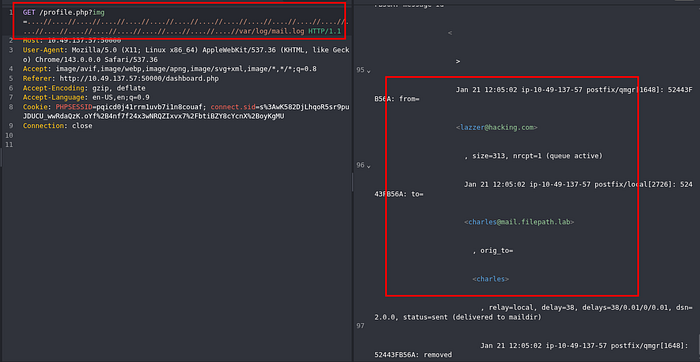This screenshot has width=700, height=362.
Task: Click response line number 95
Action: [360, 71]
